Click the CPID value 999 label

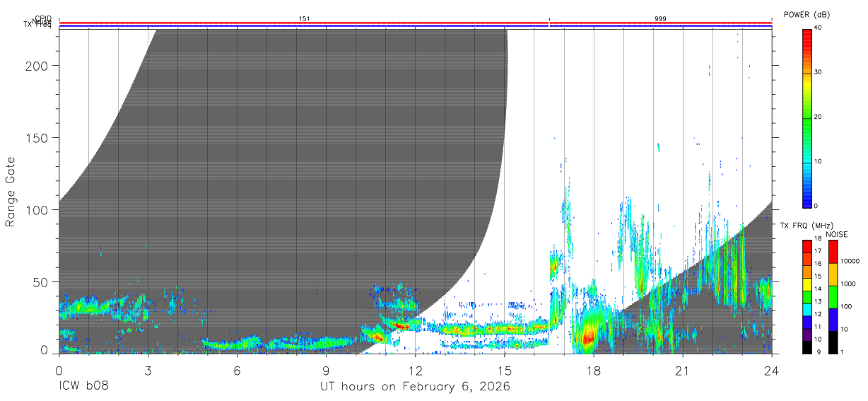660,19
